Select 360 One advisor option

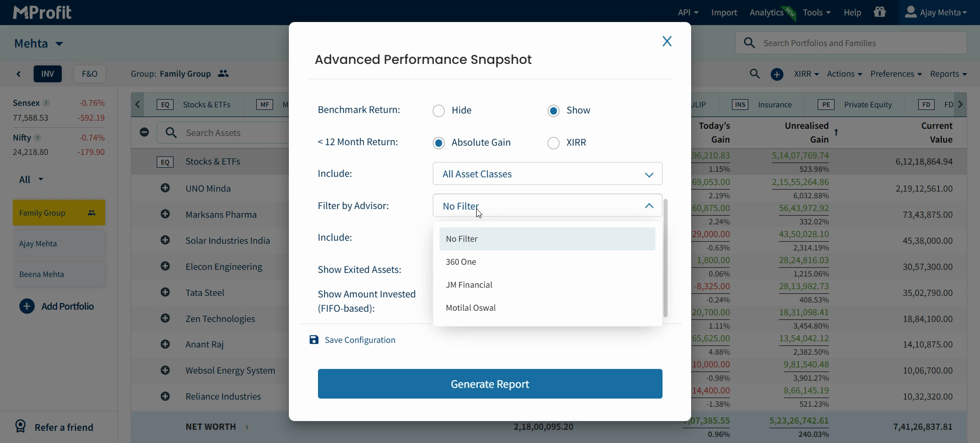click(x=547, y=262)
